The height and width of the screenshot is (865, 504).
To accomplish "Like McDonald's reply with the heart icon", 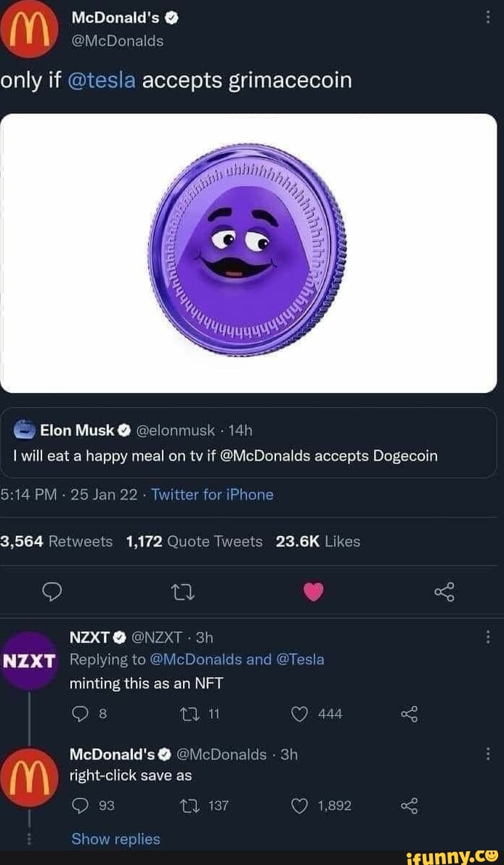I will [297, 805].
